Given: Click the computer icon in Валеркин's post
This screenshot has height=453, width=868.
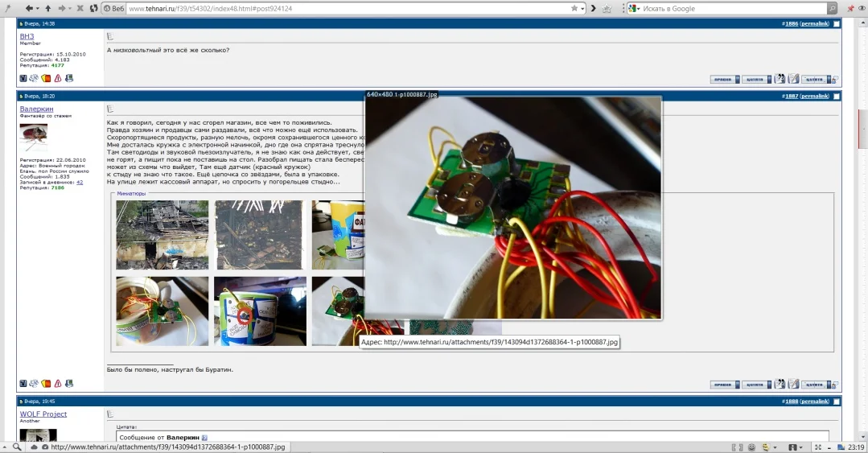Looking at the screenshot, I should (x=68, y=383).
